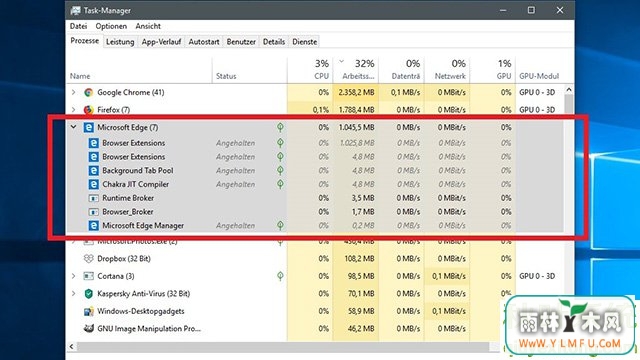The image size is (640, 360).
Task: Switch to the Benutzer tab
Action: (x=241, y=42)
